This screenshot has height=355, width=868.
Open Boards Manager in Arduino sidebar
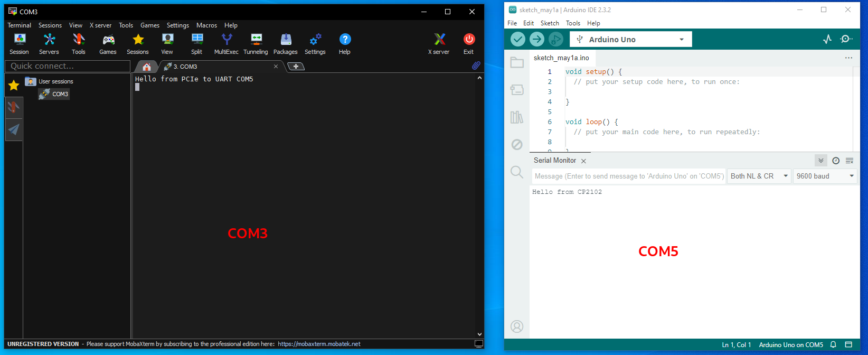coord(517,90)
